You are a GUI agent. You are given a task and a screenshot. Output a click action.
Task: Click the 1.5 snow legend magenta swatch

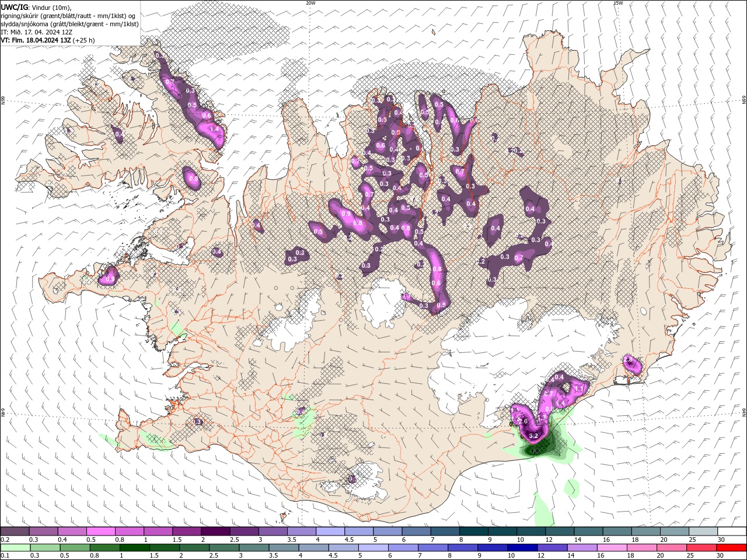187,531
